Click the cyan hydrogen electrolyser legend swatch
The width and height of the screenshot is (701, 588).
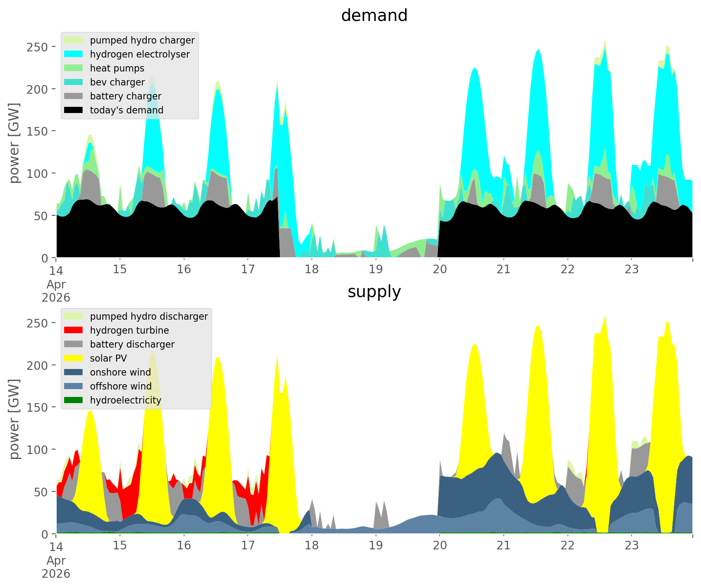coord(74,54)
